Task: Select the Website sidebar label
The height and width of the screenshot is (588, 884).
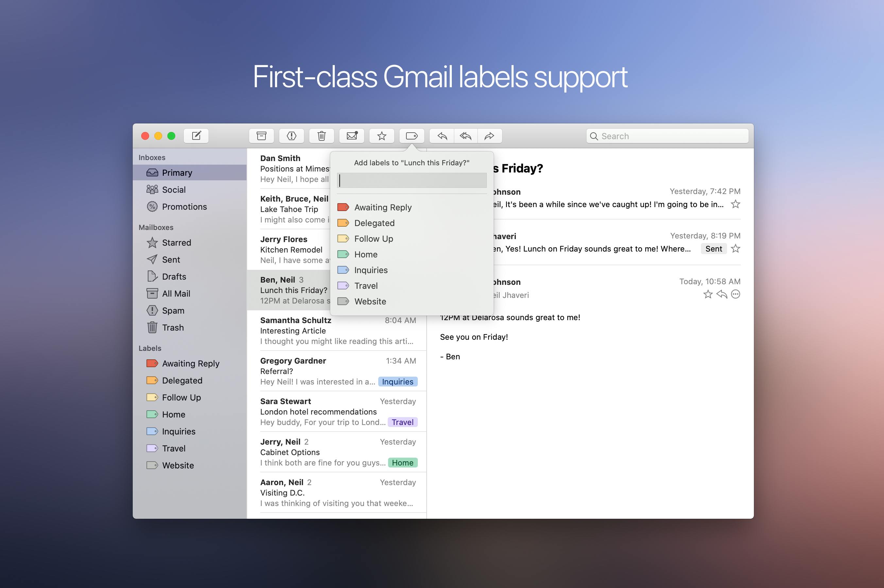Action: coord(190,465)
